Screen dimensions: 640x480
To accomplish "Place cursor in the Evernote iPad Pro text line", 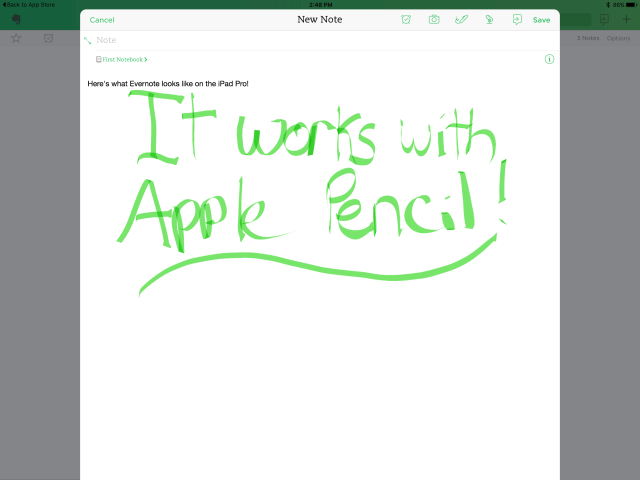I will 168,84.
